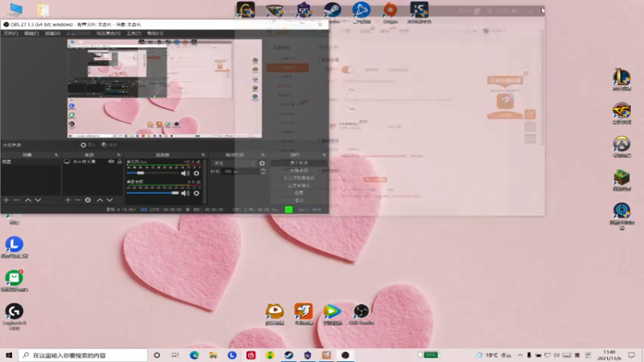Move scene down with arrow icon
This screenshot has width=644, height=362.
click(x=38, y=200)
